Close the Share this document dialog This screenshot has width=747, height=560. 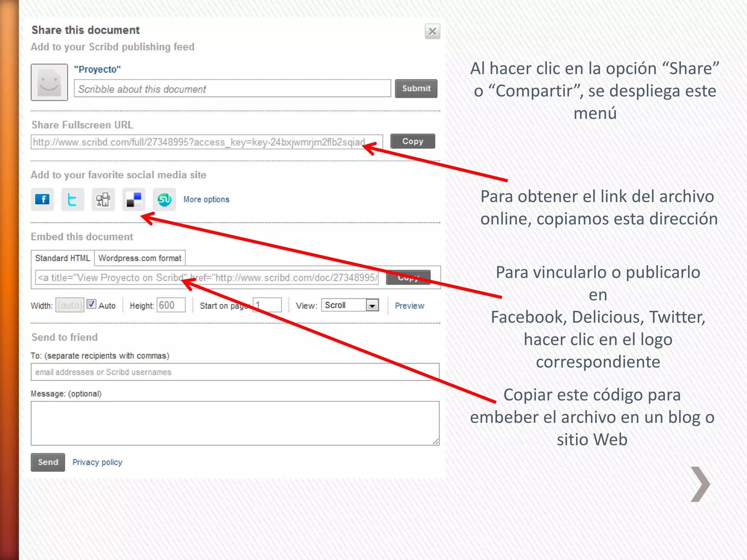point(432,31)
